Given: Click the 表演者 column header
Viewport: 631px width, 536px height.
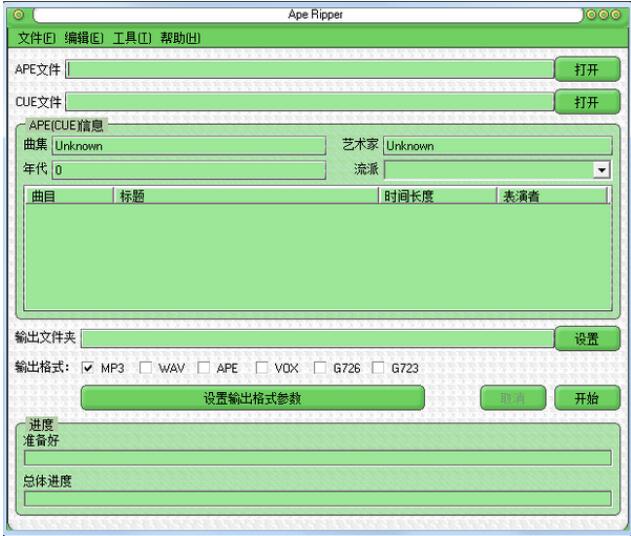Looking at the screenshot, I should tap(553, 196).
